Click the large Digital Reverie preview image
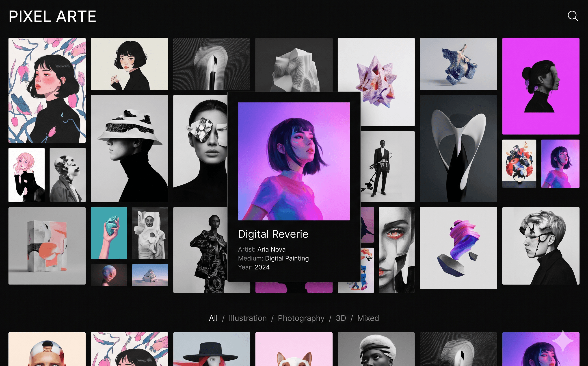Viewport: 588px width, 366px height. [294, 161]
